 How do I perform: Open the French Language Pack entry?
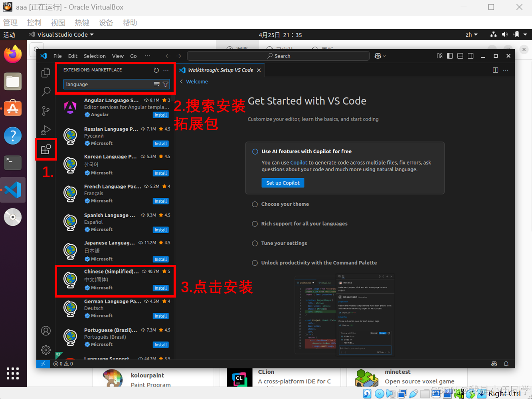[115, 193]
